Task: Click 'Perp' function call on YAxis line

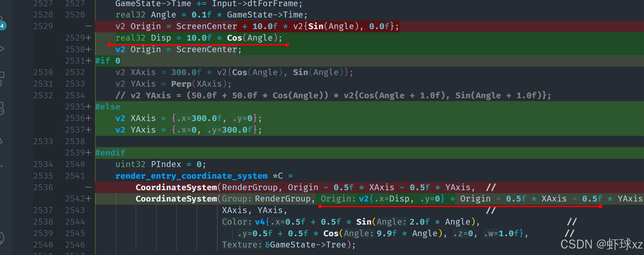Action: 181,84
